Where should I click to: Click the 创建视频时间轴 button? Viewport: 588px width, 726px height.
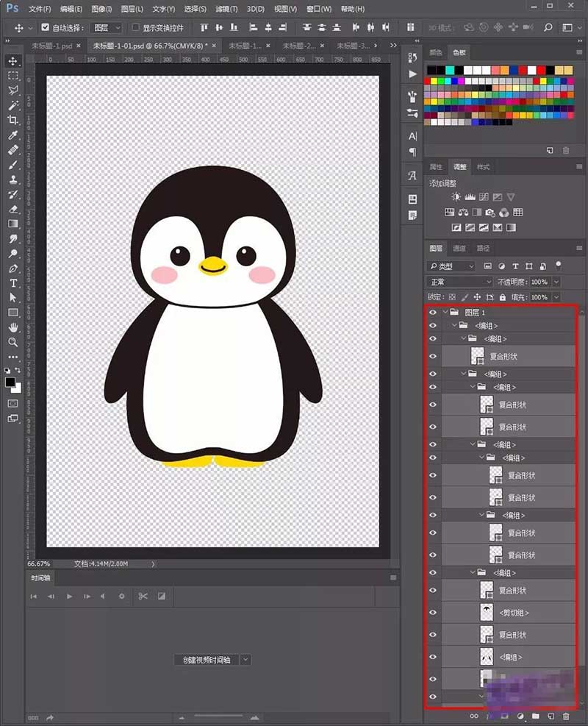tap(207, 660)
